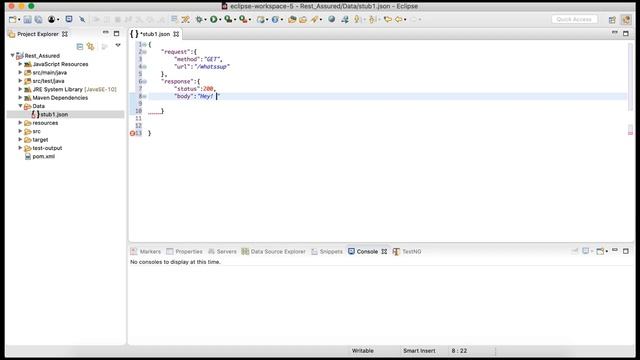Open the Back history dropdown arrow

[405, 20]
